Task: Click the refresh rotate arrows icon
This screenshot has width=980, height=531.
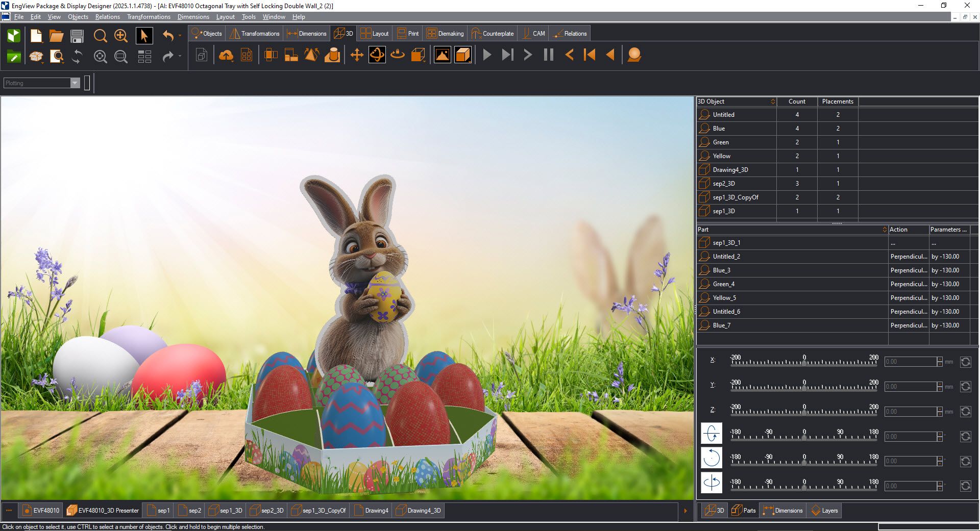Action: click(x=77, y=57)
